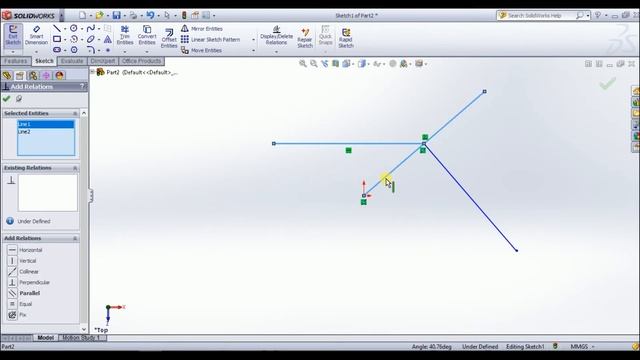Viewport: 640px width, 360px height.
Task: Select the Line sketch tool
Action: (x=57, y=28)
